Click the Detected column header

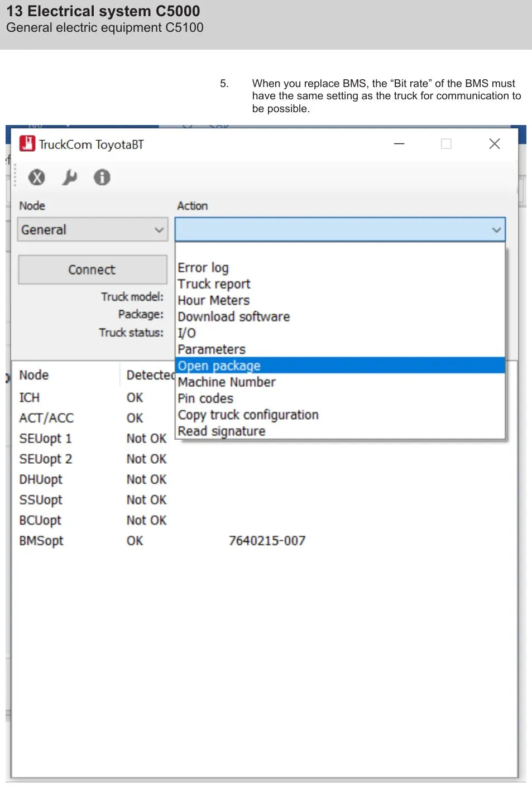(150, 375)
